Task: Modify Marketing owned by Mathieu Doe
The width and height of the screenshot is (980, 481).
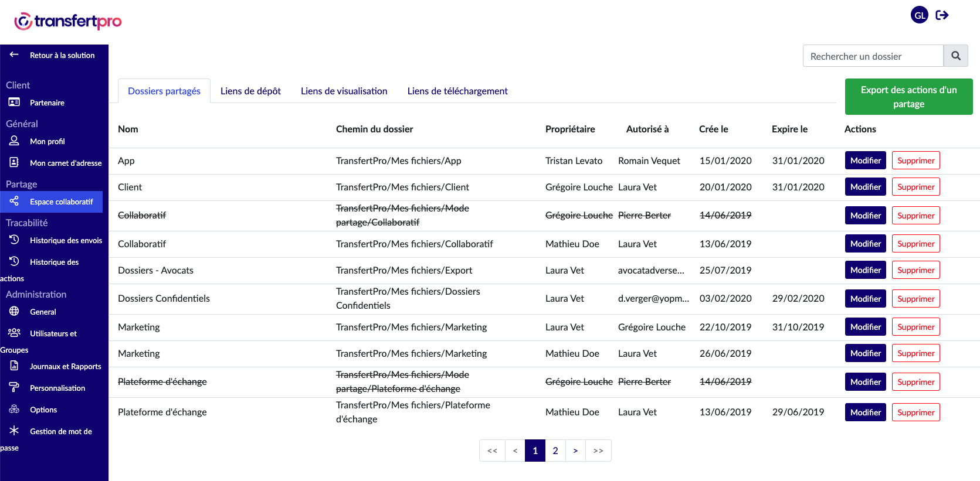Action: [865, 353]
